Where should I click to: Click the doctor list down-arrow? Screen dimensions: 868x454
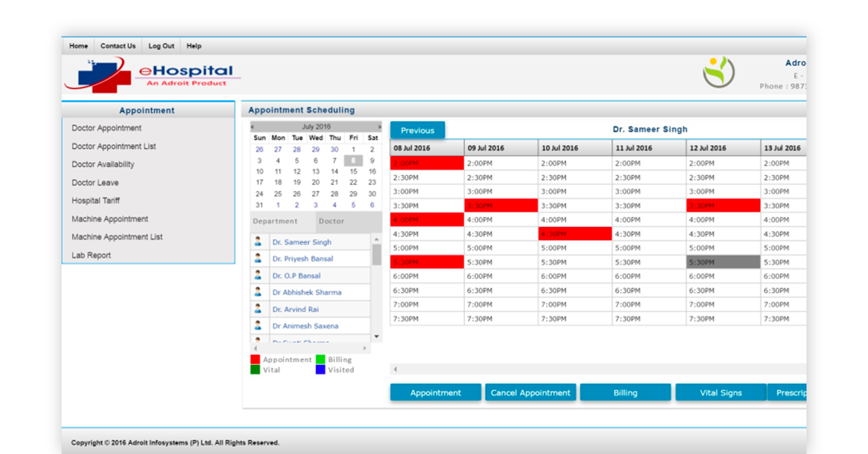pyautogui.click(x=376, y=337)
